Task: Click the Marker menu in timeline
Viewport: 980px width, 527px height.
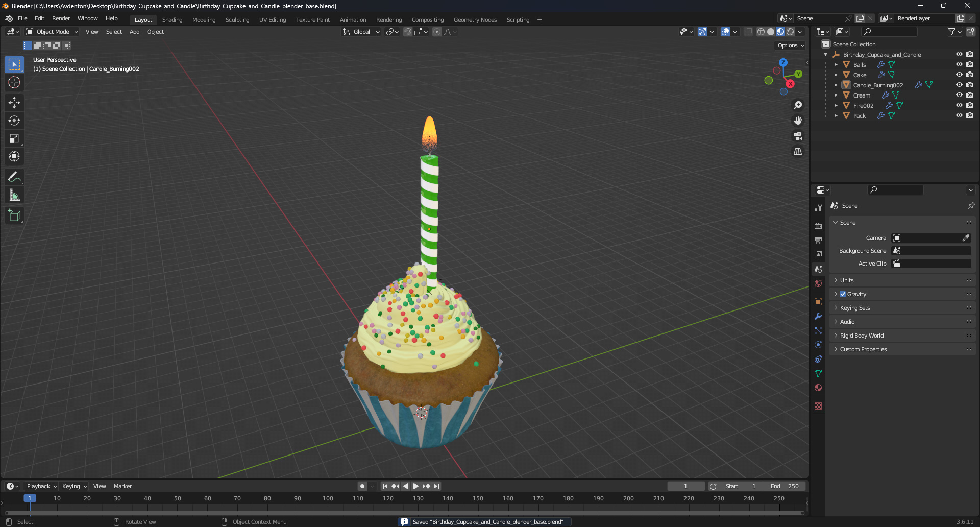Action: click(x=122, y=486)
